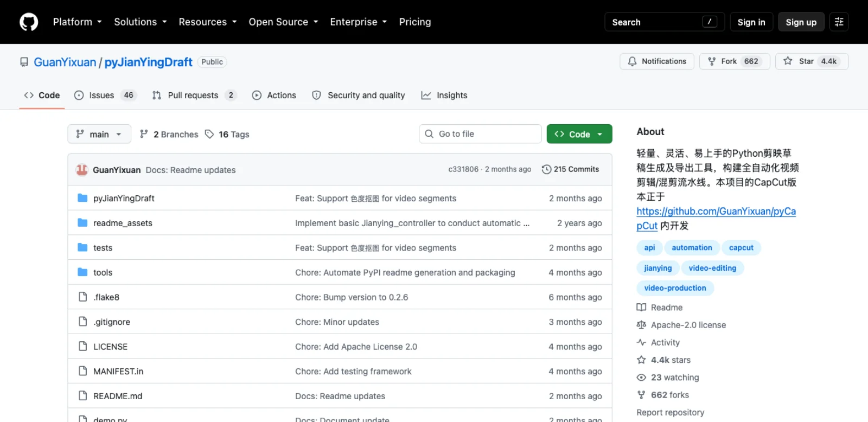Switch to Security and quality tab
This screenshot has width=868, height=422.
(359, 95)
